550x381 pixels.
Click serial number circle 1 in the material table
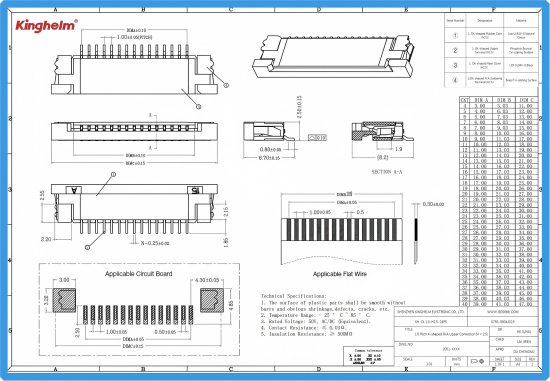pos(455,35)
